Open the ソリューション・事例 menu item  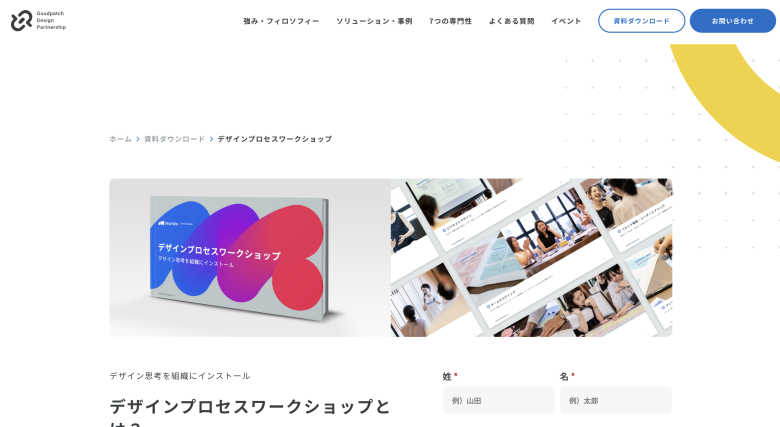[374, 21]
